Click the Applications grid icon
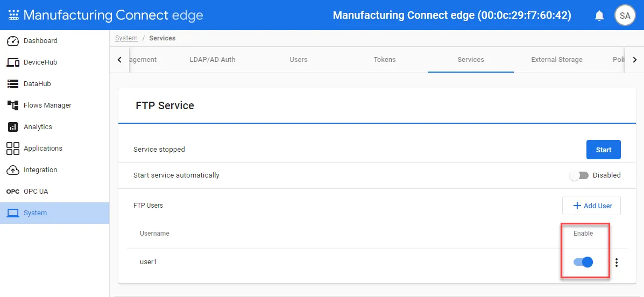 [13, 148]
